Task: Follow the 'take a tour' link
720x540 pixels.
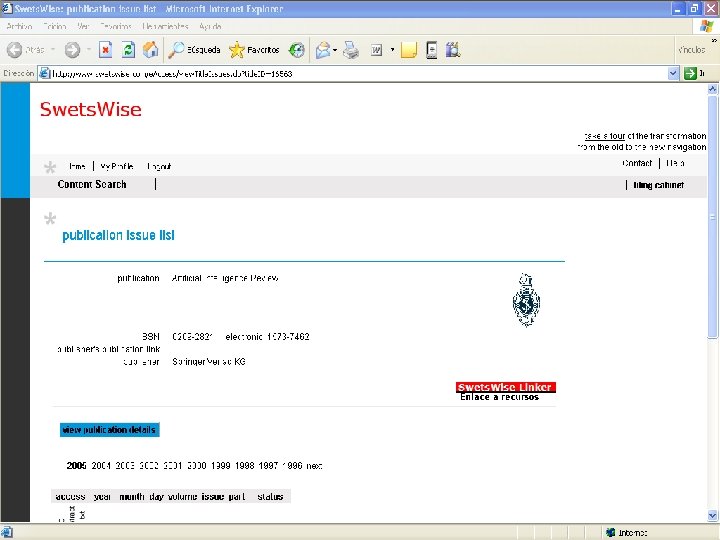Action: (x=604, y=136)
